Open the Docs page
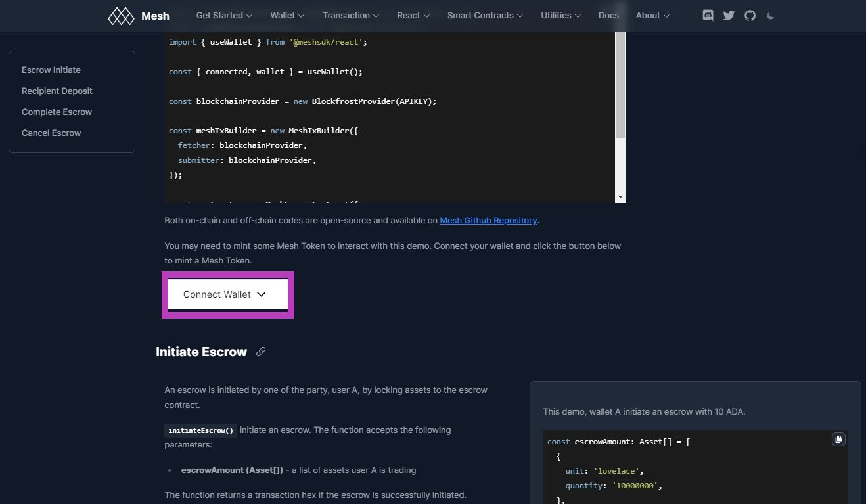The height and width of the screenshot is (504, 866). [x=608, y=16]
